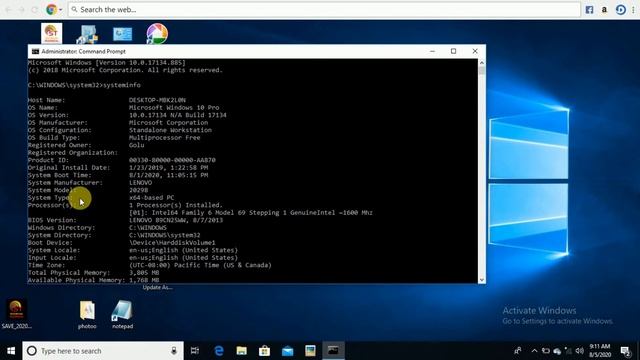The image size is (640, 360).
Task: Maximize the Command Prompt window
Action: point(453,51)
